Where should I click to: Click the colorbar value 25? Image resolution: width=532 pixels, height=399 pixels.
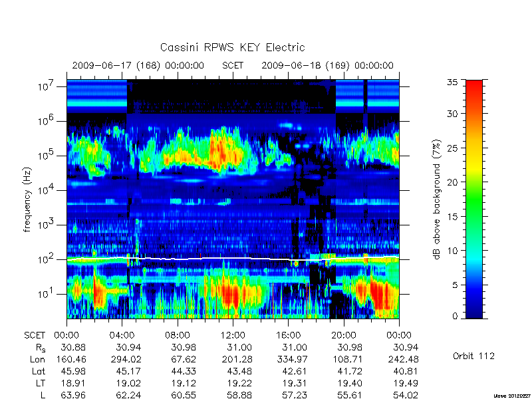coord(452,148)
